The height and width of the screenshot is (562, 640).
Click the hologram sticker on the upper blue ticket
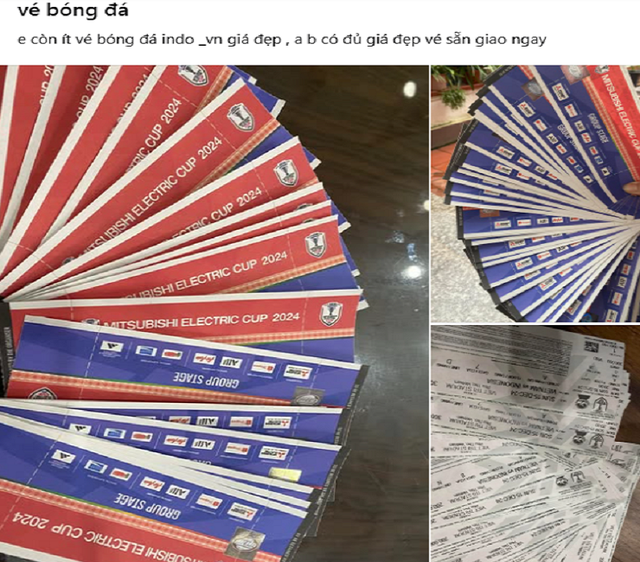tap(309, 396)
